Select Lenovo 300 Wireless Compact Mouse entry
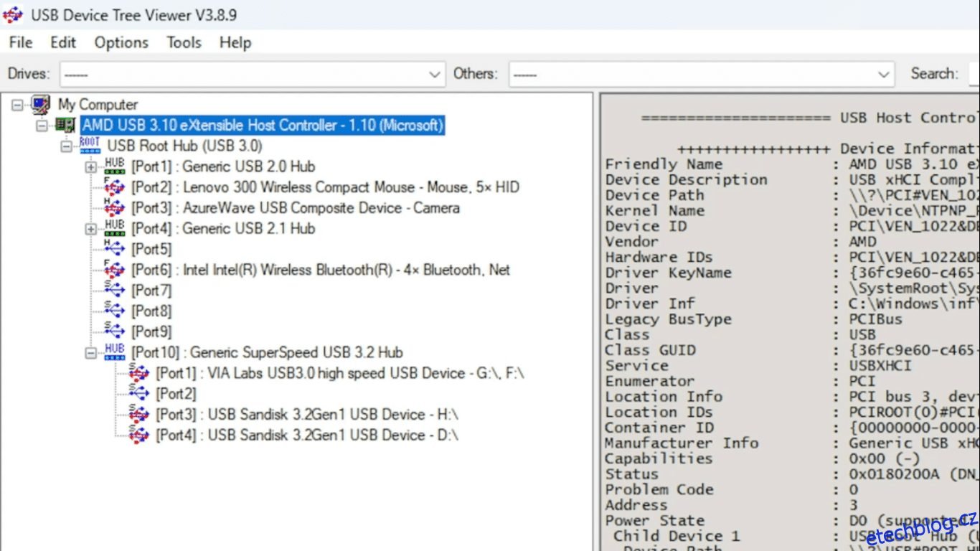 (x=325, y=187)
